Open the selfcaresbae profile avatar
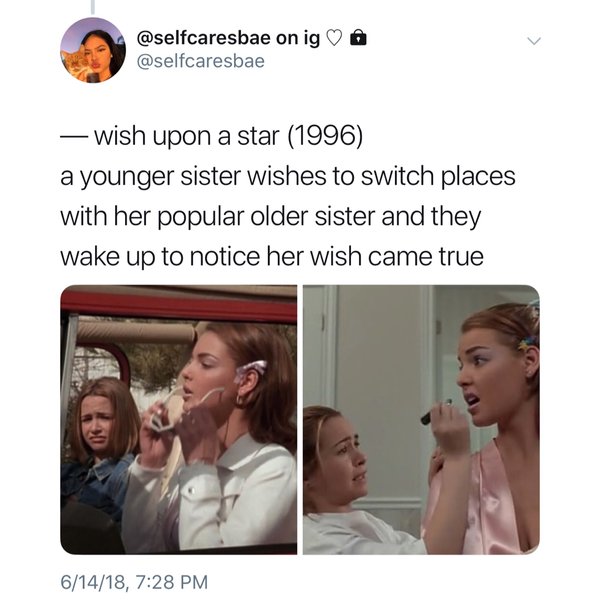 tap(93, 50)
